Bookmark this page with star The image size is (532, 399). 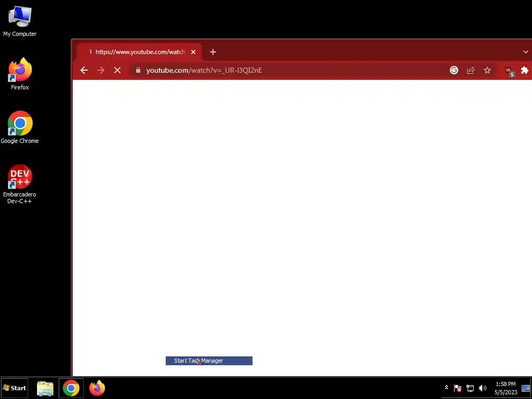coord(487,70)
